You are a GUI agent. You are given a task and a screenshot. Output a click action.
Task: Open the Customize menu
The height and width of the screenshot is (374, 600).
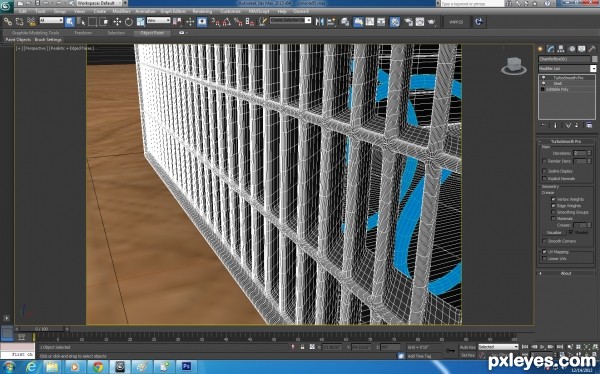pos(230,11)
